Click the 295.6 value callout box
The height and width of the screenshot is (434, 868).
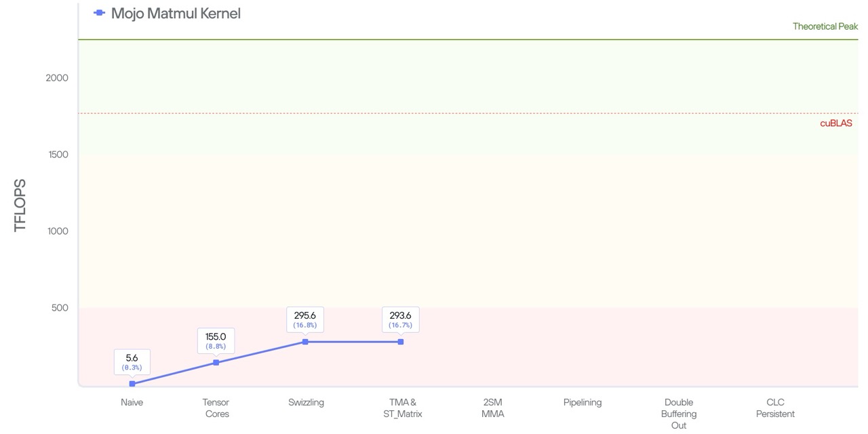(304, 319)
